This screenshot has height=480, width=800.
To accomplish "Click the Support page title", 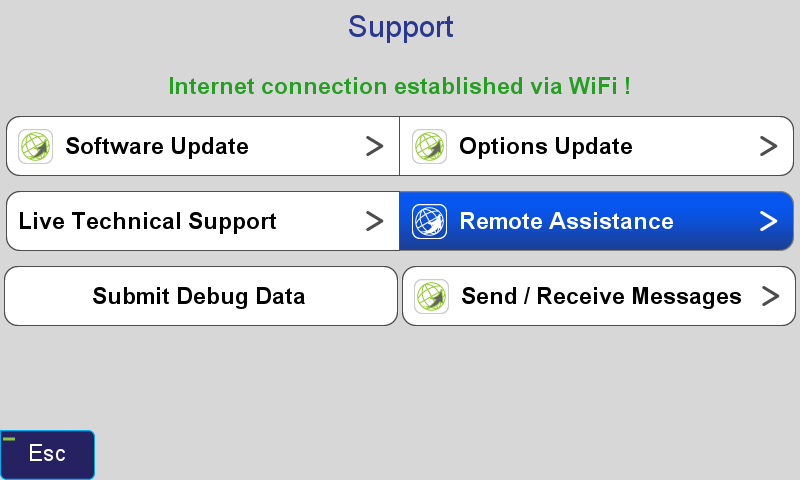I will click(x=401, y=27).
